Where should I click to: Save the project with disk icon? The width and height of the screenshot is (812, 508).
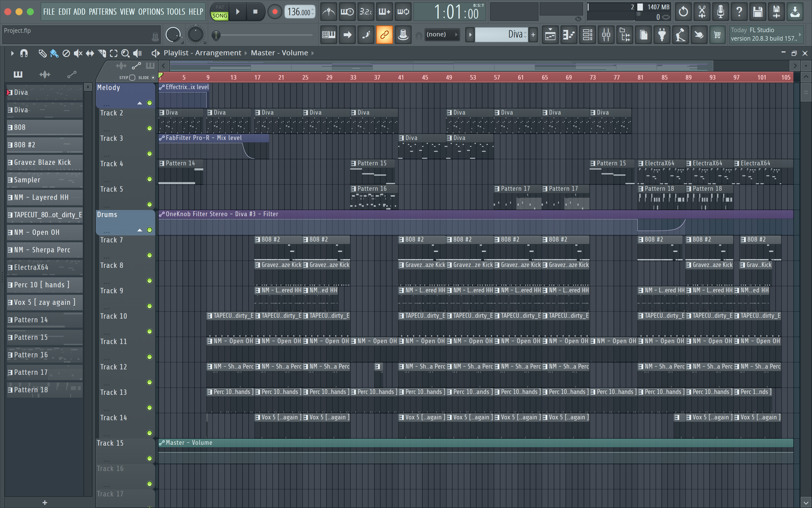pos(758,12)
